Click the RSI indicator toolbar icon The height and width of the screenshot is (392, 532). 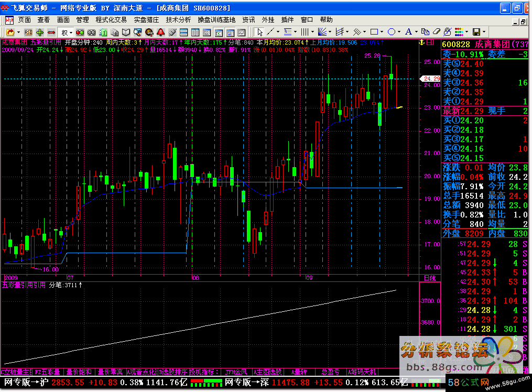coord(28,32)
